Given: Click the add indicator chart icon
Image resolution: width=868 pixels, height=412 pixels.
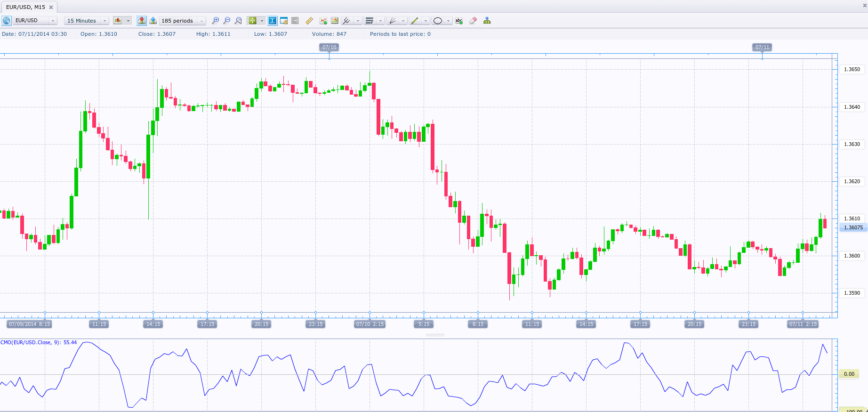Looking at the screenshot, I should pos(323,21).
